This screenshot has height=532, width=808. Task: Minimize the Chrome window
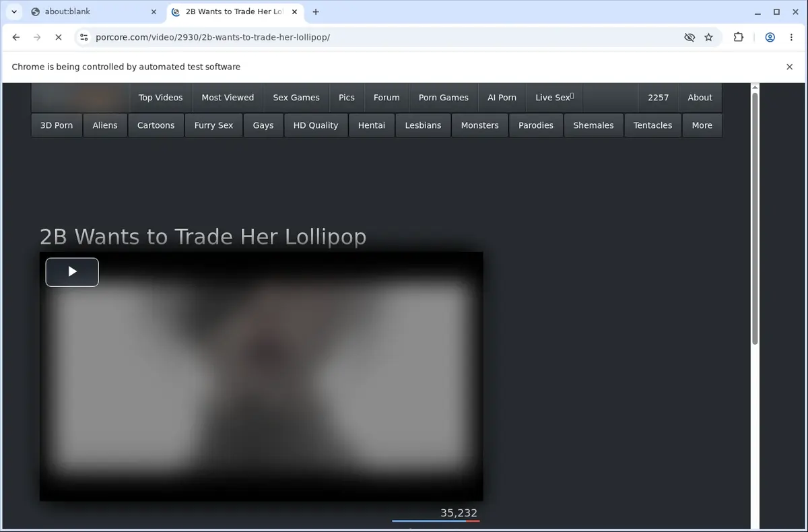[x=757, y=11]
